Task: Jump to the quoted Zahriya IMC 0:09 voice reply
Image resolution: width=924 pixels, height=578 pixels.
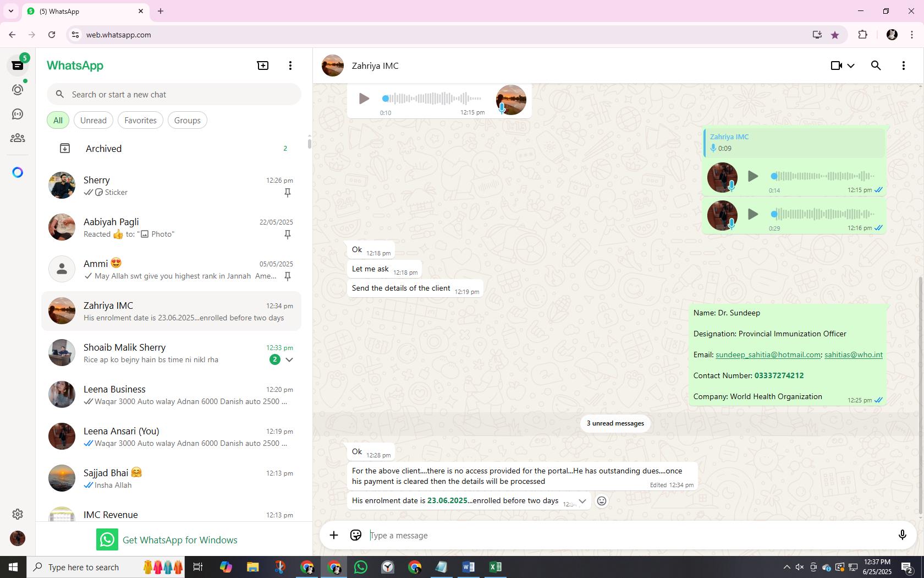Action: 794,143
